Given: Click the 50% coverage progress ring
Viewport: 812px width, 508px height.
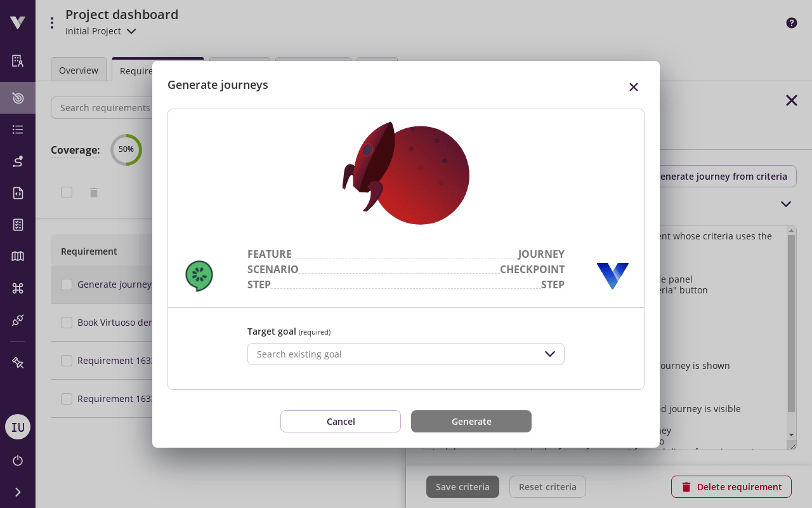Looking at the screenshot, I should point(126,150).
